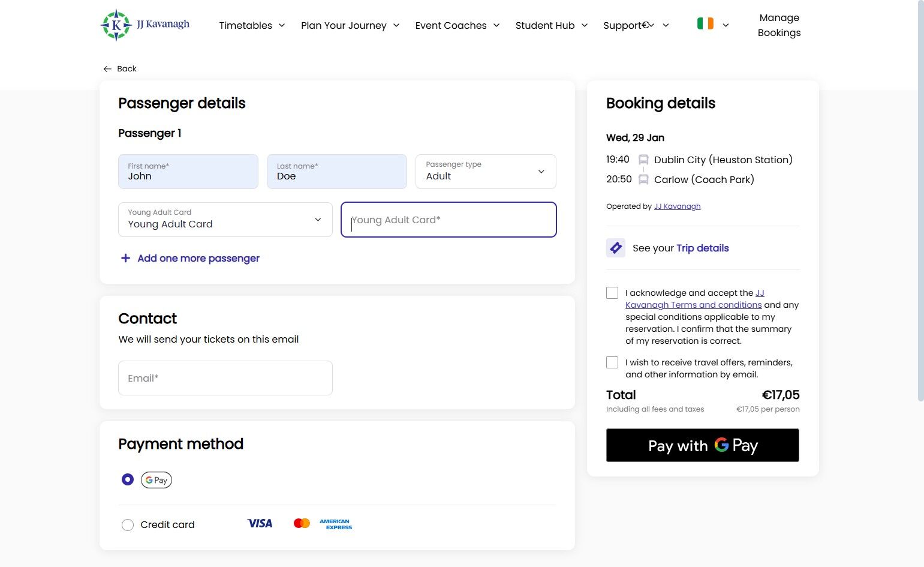Click the plus icon to add passenger

tap(125, 258)
